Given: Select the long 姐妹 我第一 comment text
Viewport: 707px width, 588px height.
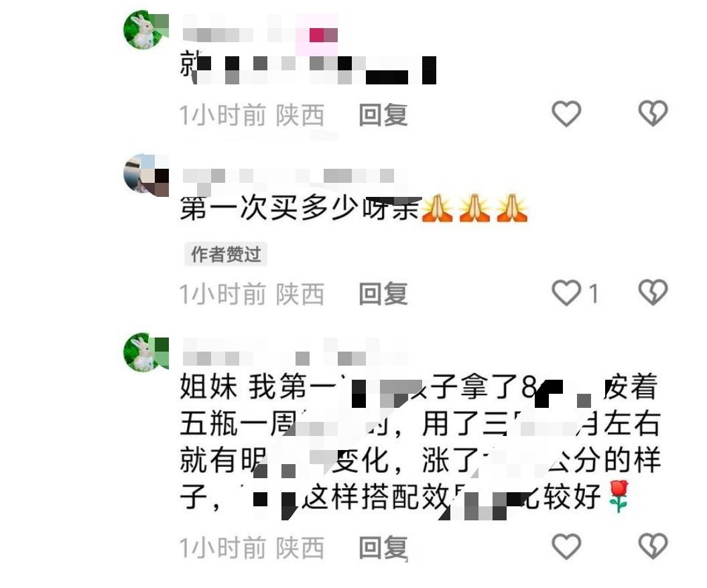Looking at the screenshot, I should pos(420,443).
